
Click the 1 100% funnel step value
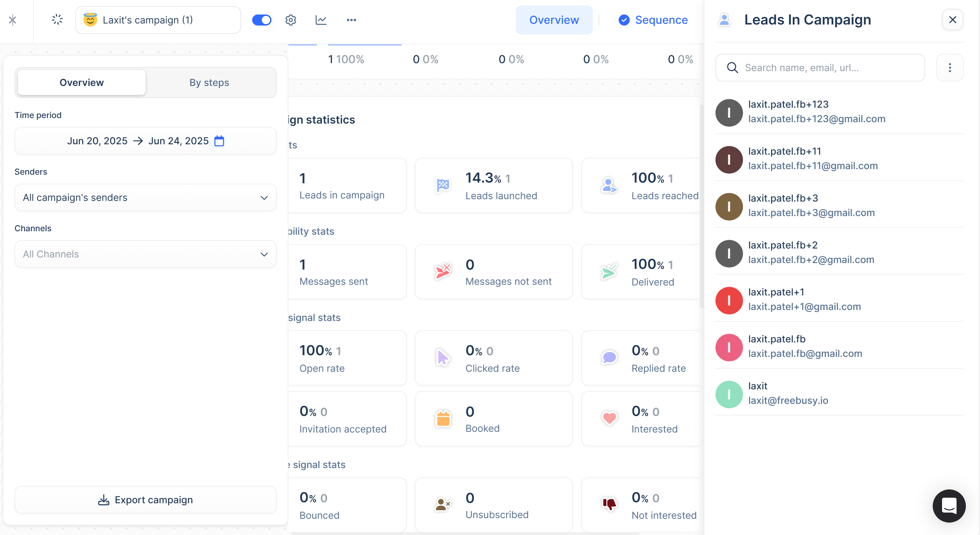346,59
